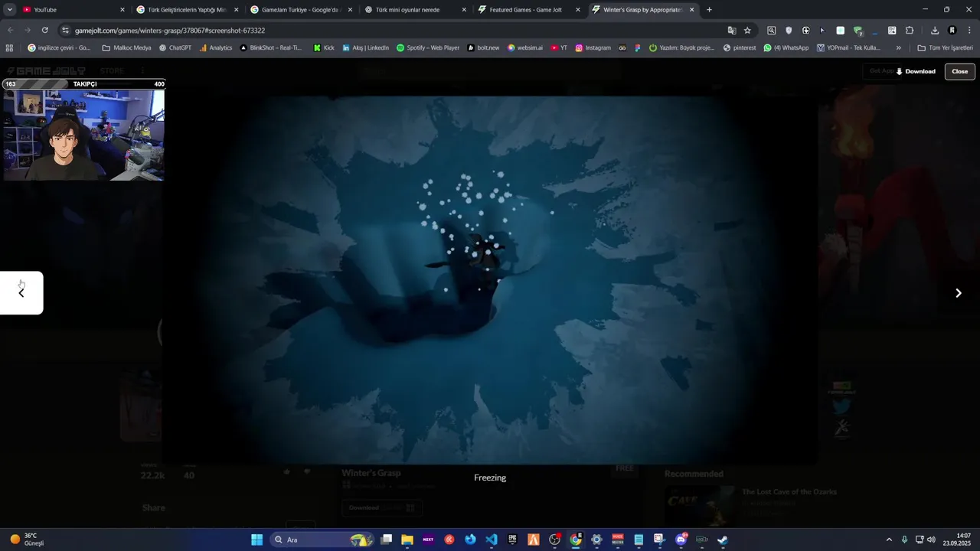Reload the current page
980x551 pixels.
45,31
